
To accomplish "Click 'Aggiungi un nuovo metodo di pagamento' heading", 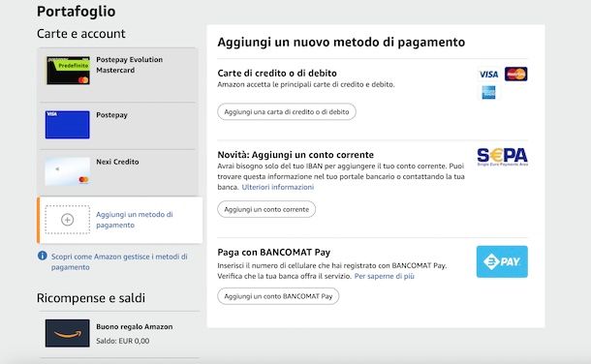I will pos(341,42).
